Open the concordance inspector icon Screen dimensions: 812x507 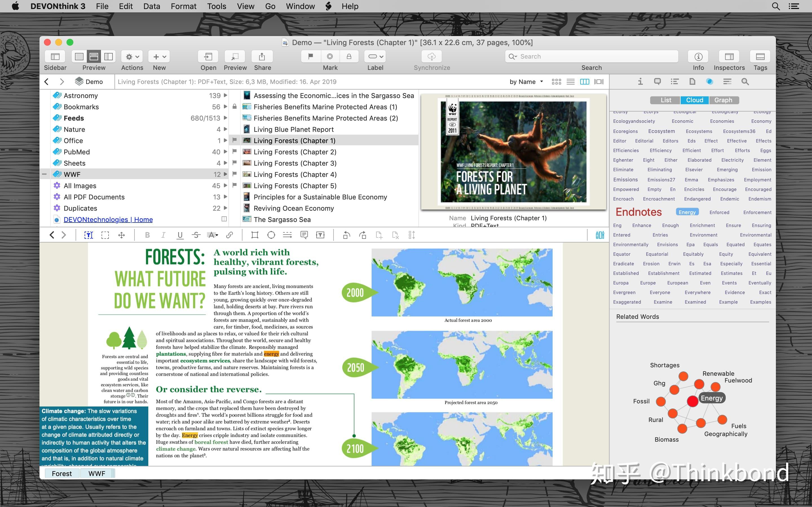(709, 81)
